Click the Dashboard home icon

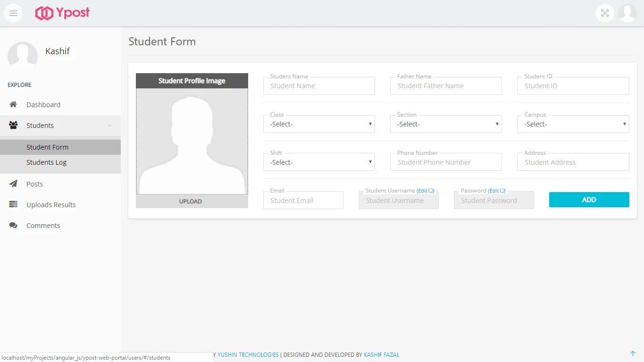pyautogui.click(x=13, y=105)
